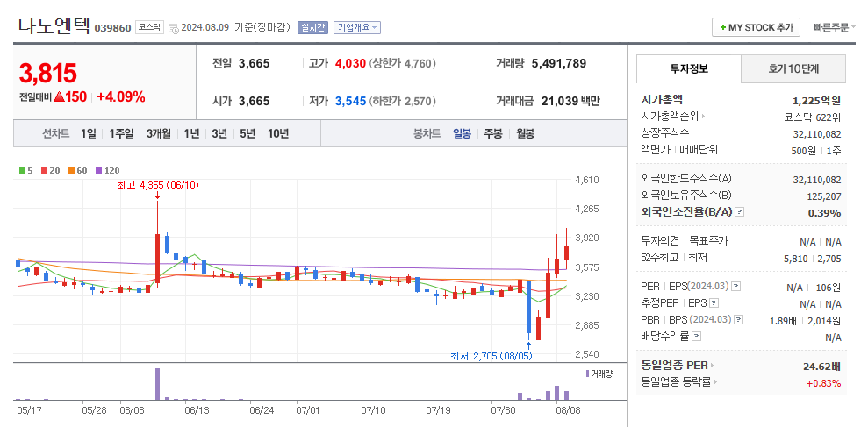
Task: Click the arrow icon after 동일업종 PER
Action: 712,365
